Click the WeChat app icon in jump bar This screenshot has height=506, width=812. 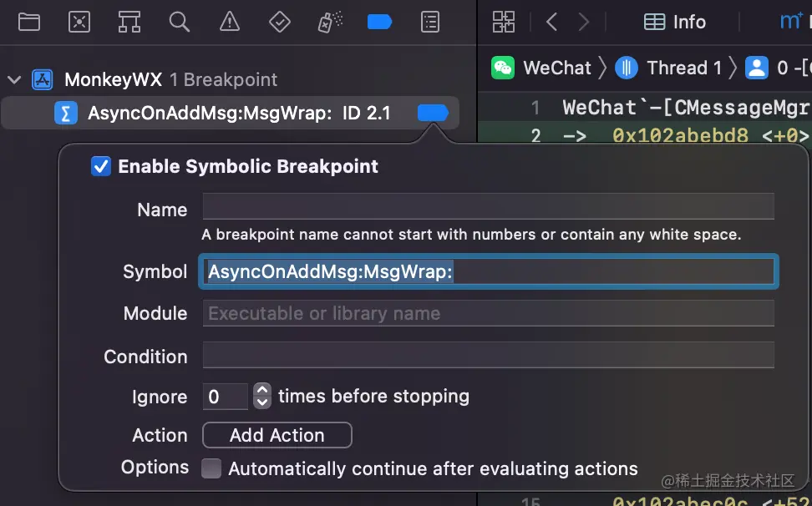502,68
